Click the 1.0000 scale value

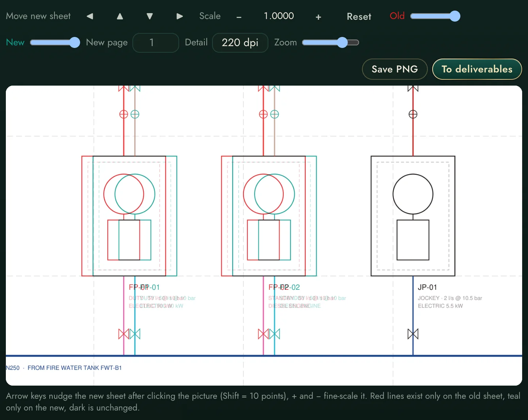pos(279,16)
